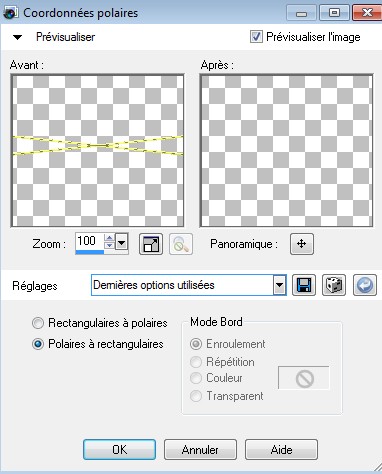The image size is (382, 474).
Task: Toggle the Prévisualiser l'image checkbox
Action: click(x=256, y=37)
